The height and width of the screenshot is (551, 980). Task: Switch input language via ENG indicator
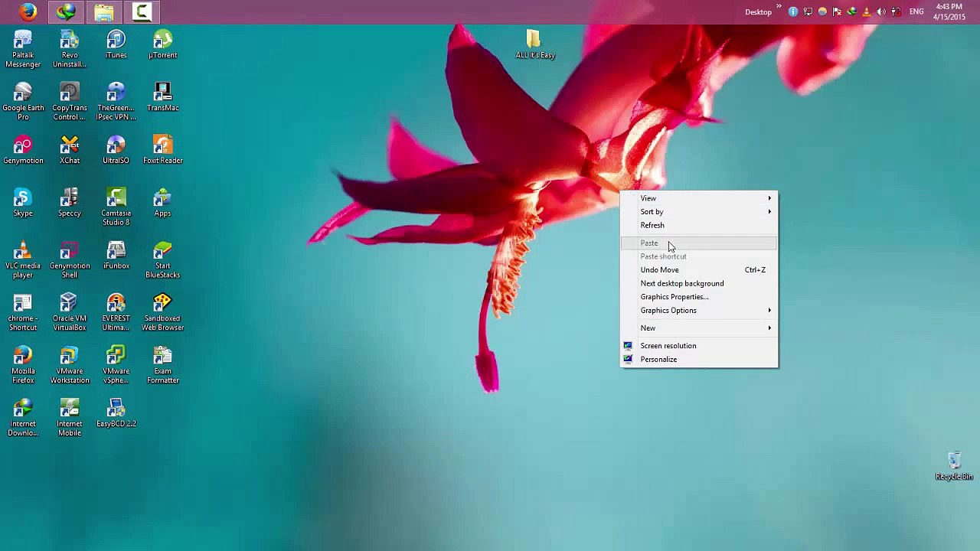click(x=916, y=12)
